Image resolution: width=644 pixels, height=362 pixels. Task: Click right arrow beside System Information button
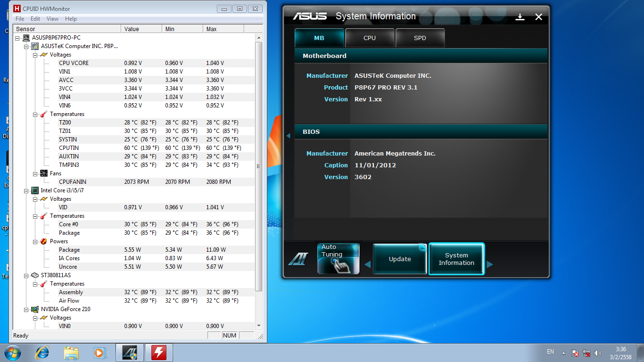pos(489,264)
